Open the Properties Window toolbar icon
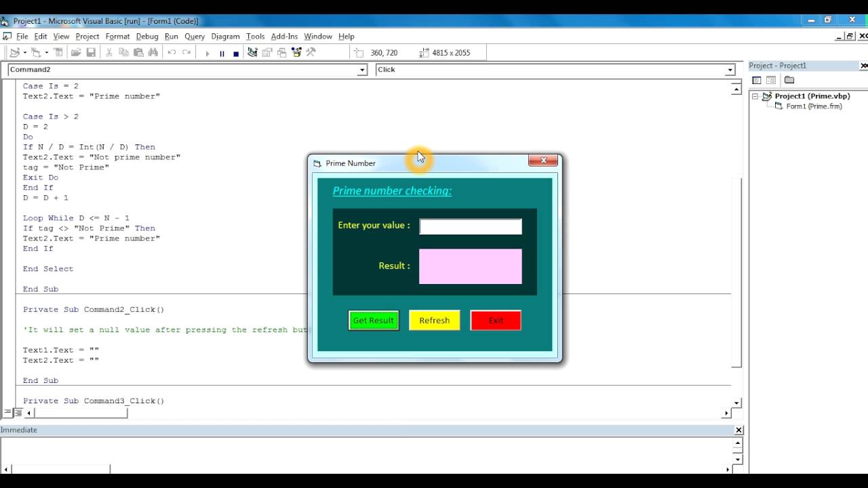 pyautogui.click(x=267, y=52)
